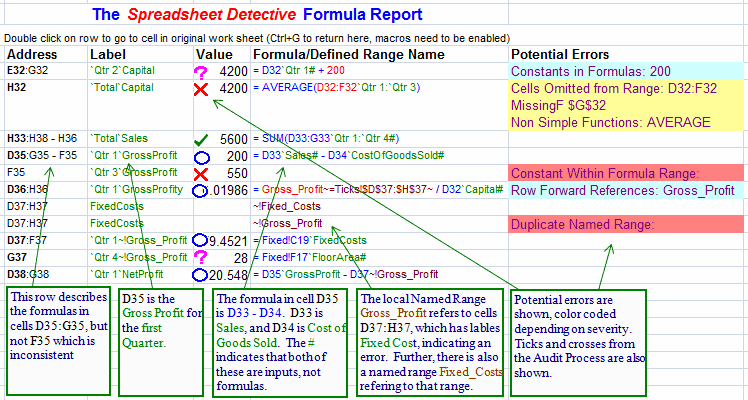The height and width of the screenshot is (400, 748).
Task: Select address cell H32
Action: click(17, 87)
